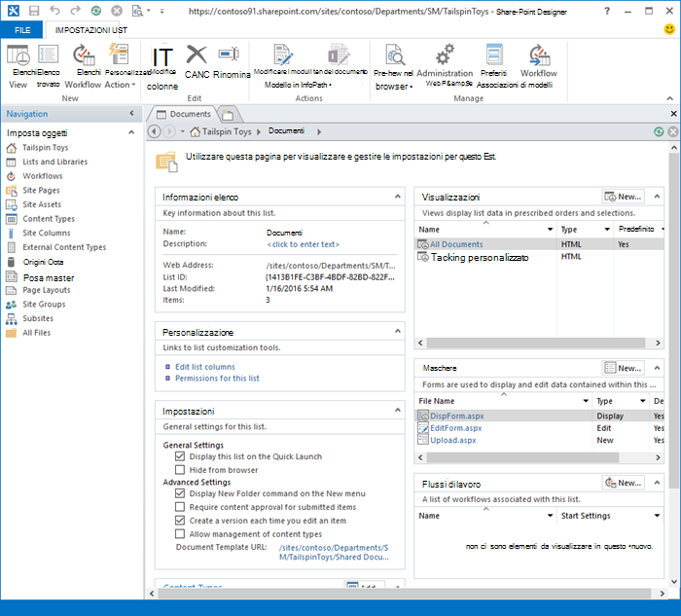Click the Workflow associations ribbon icon
This screenshot has height=616, width=681.
pos(539,54)
